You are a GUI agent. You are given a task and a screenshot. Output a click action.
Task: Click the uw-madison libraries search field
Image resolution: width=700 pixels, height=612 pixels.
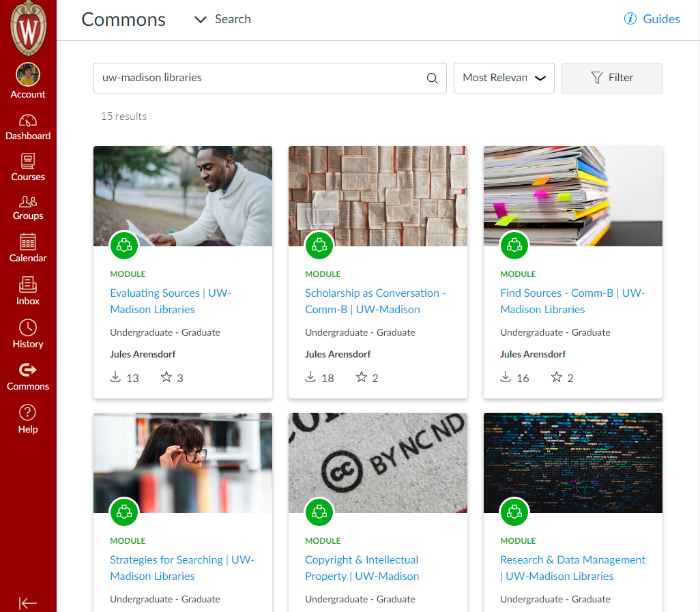pyautogui.click(x=259, y=78)
